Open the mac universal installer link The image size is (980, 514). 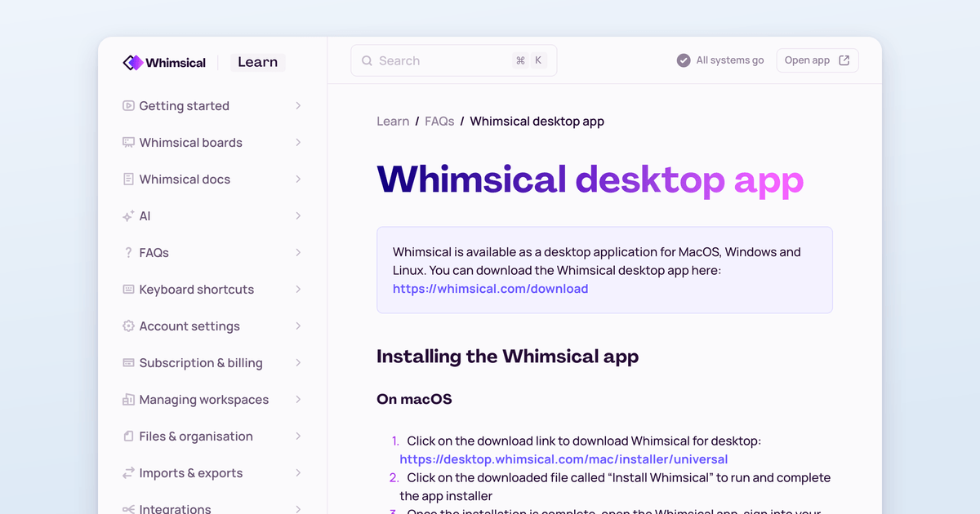pos(563,459)
